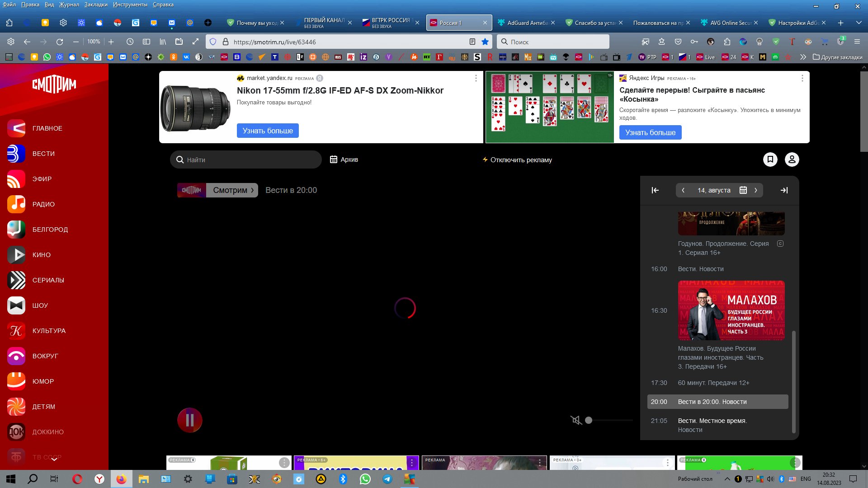Jump to first day in schedule
868x488 pixels.
[655, 190]
